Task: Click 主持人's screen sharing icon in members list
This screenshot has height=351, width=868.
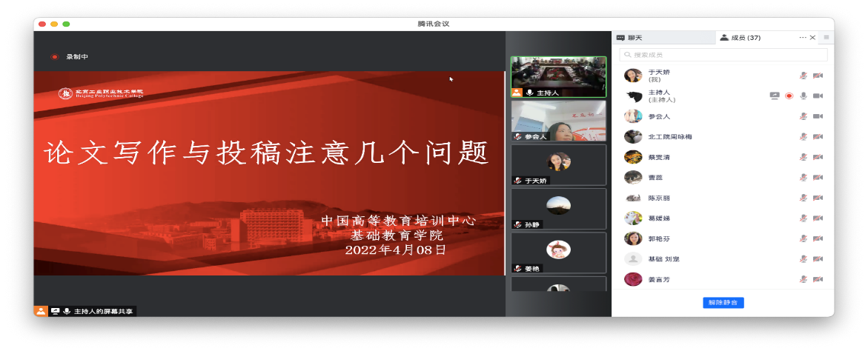Action: pos(775,96)
